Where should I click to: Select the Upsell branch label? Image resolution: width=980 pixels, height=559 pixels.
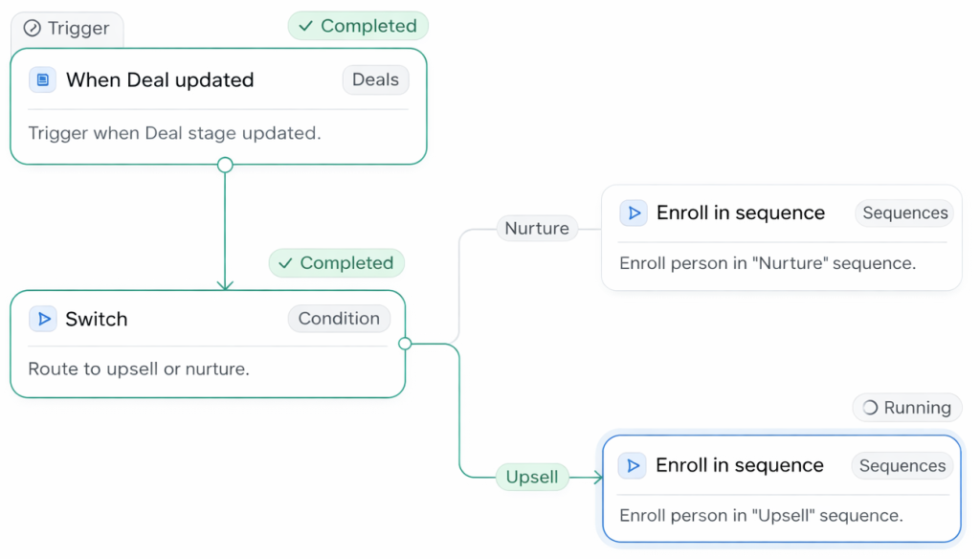pyautogui.click(x=532, y=477)
